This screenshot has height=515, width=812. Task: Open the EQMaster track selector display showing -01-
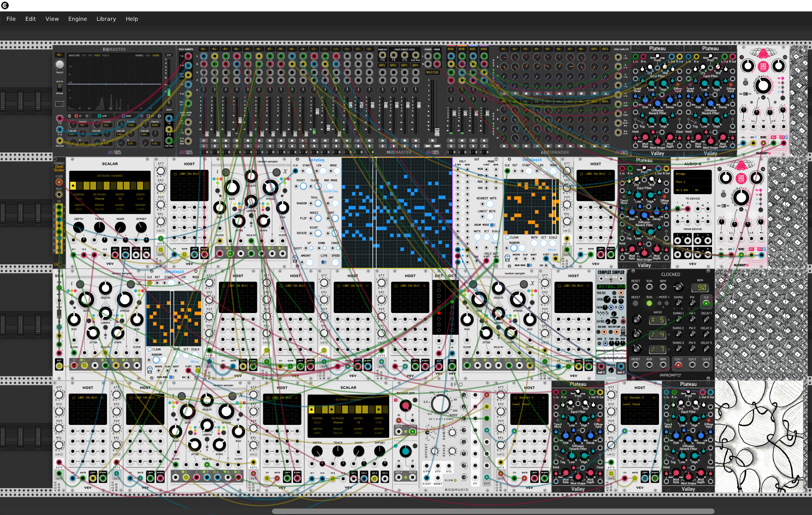pos(59,55)
